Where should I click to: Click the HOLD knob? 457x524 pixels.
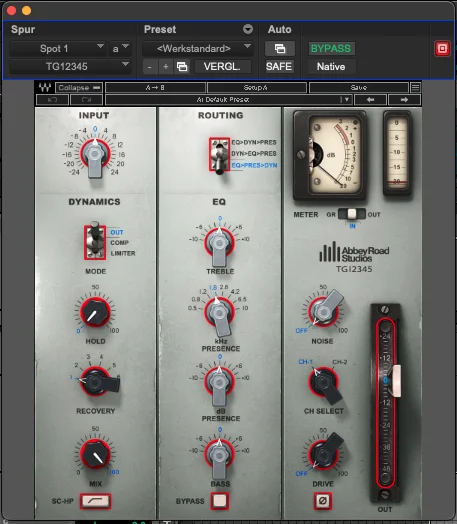95,312
